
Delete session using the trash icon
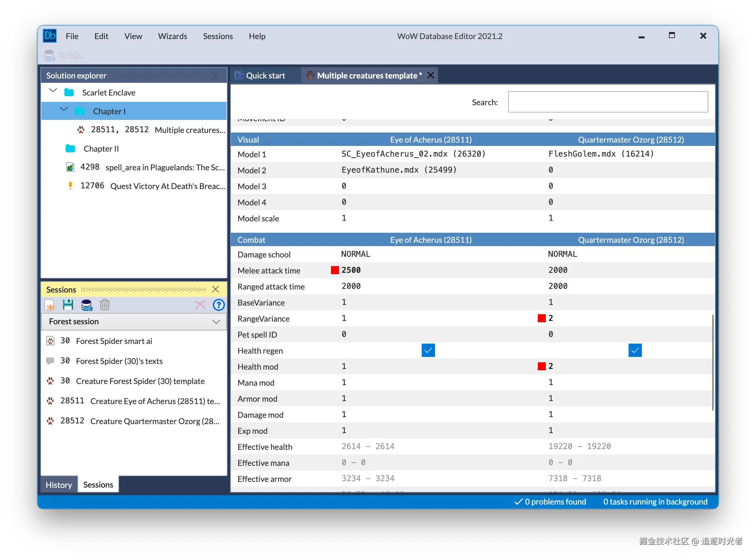point(105,305)
